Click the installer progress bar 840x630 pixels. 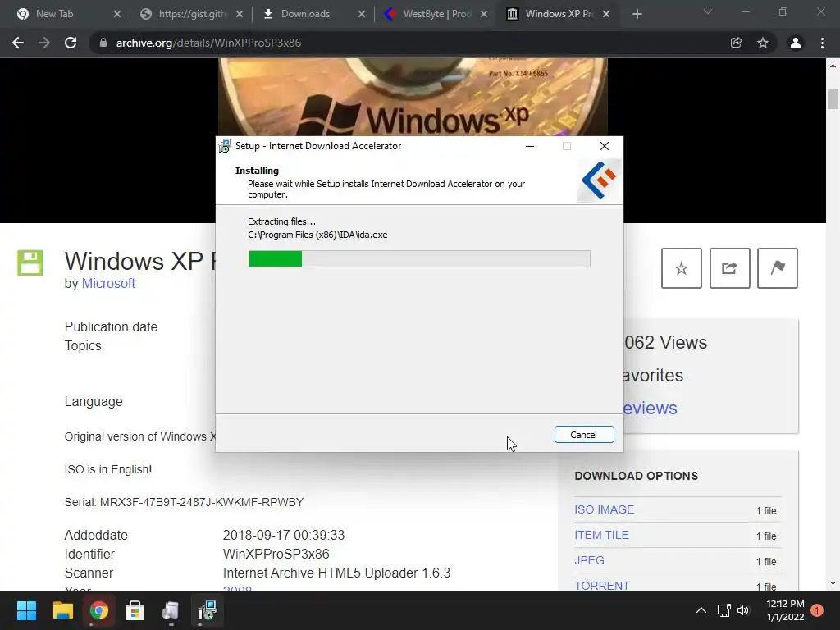[x=419, y=258]
